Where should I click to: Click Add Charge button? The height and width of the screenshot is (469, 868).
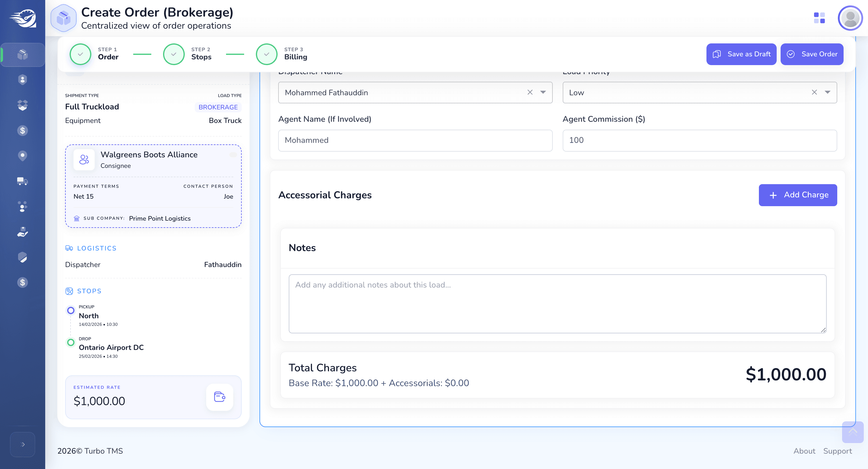(797, 195)
